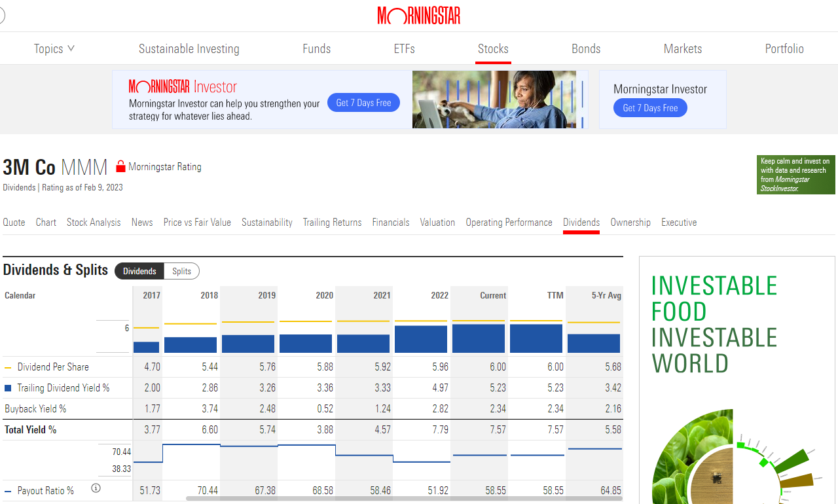Click the red lock icon beside Morningstar Rating
838x504 pixels.
pyautogui.click(x=120, y=167)
